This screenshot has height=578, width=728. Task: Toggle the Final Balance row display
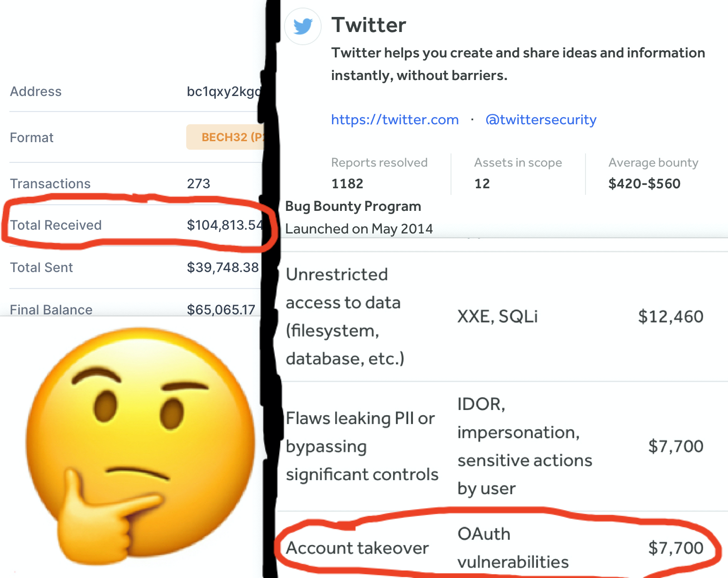pos(51,309)
